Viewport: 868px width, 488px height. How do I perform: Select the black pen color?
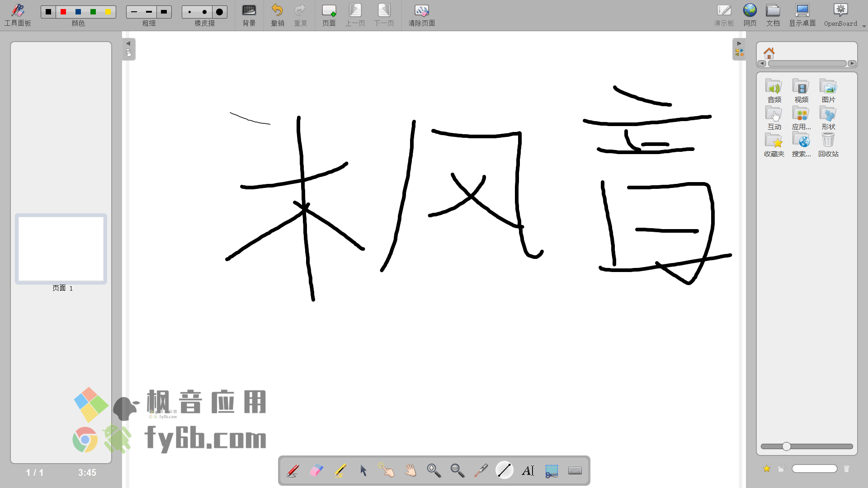[x=48, y=12]
